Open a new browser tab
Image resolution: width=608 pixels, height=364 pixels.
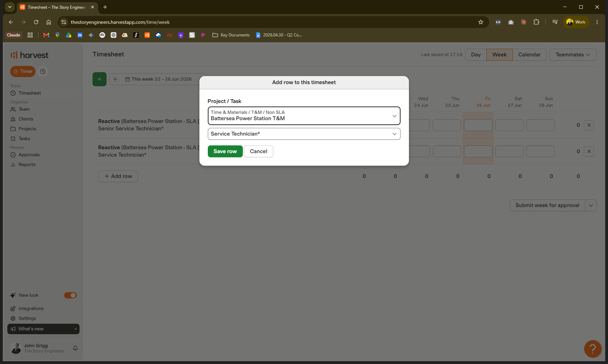(105, 7)
